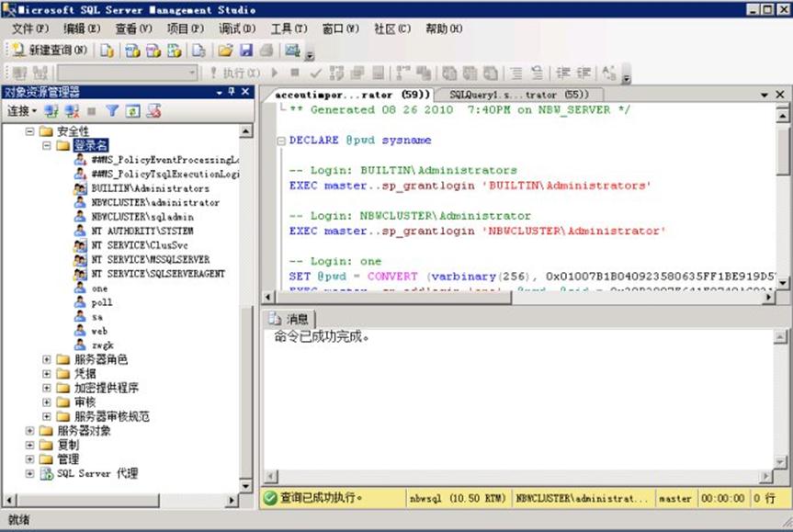Click the Debug play arrow icon
The height and width of the screenshot is (532, 793).
(275, 73)
